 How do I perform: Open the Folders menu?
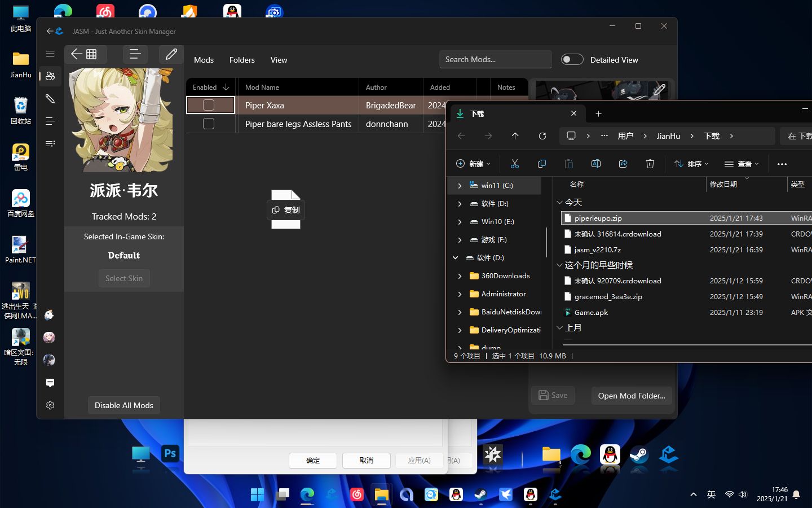point(242,60)
